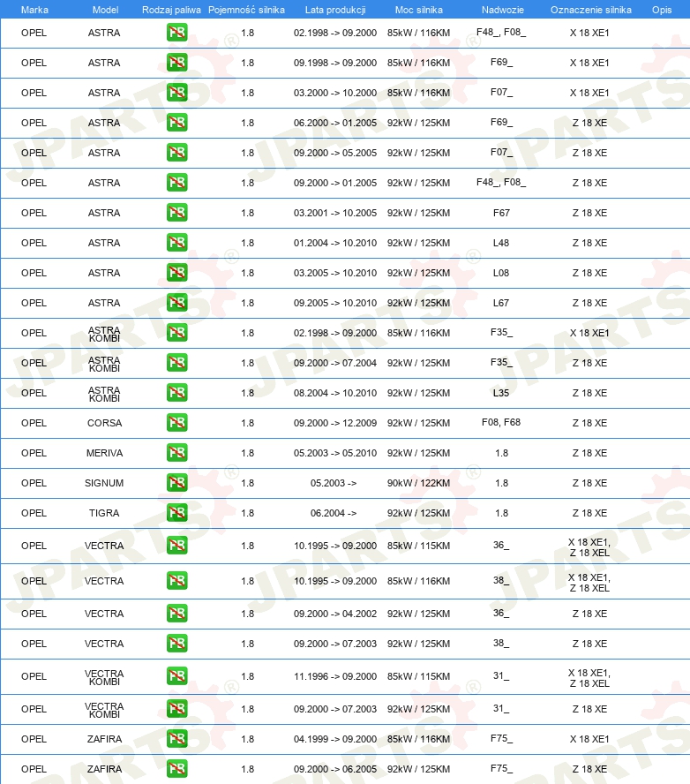Click the L08 body code cell
The height and width of the screenshot is (784, 690).
click(501, 273)
